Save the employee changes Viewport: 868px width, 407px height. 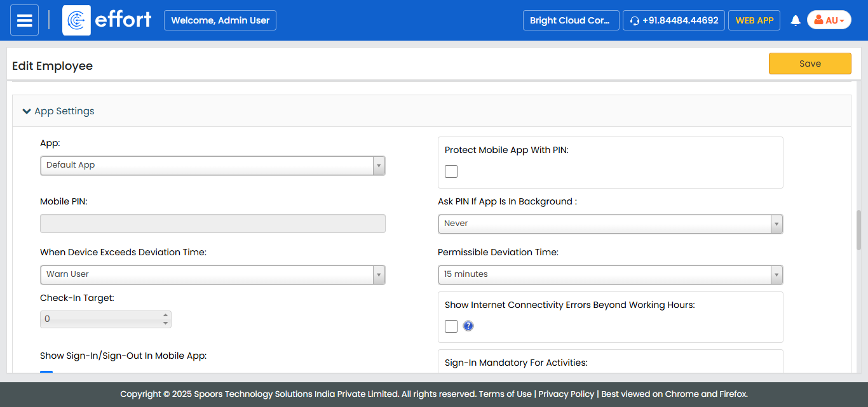[x=810, y=63]
